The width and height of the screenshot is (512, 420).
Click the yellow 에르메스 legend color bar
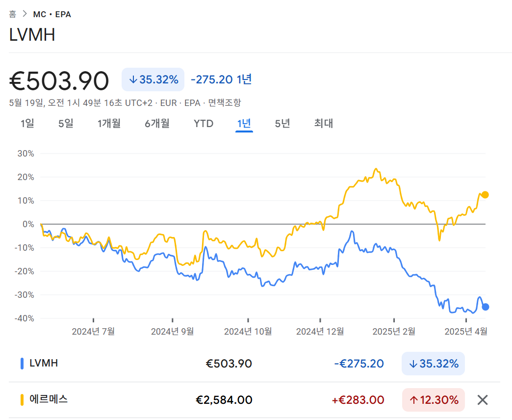pos(22,400)
